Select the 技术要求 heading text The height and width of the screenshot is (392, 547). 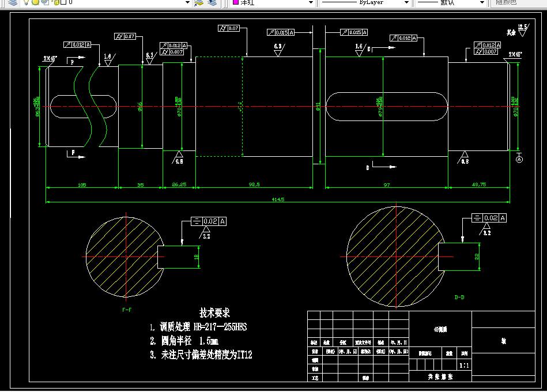(x=214, y=313)
